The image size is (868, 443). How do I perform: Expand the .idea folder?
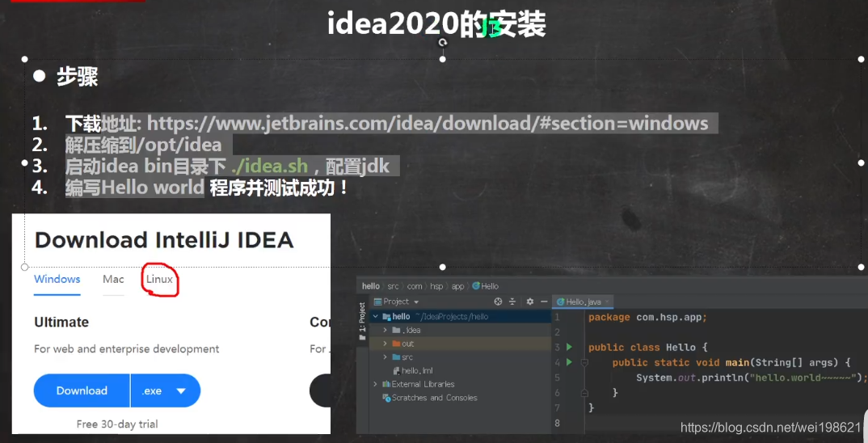click(386, 330)
